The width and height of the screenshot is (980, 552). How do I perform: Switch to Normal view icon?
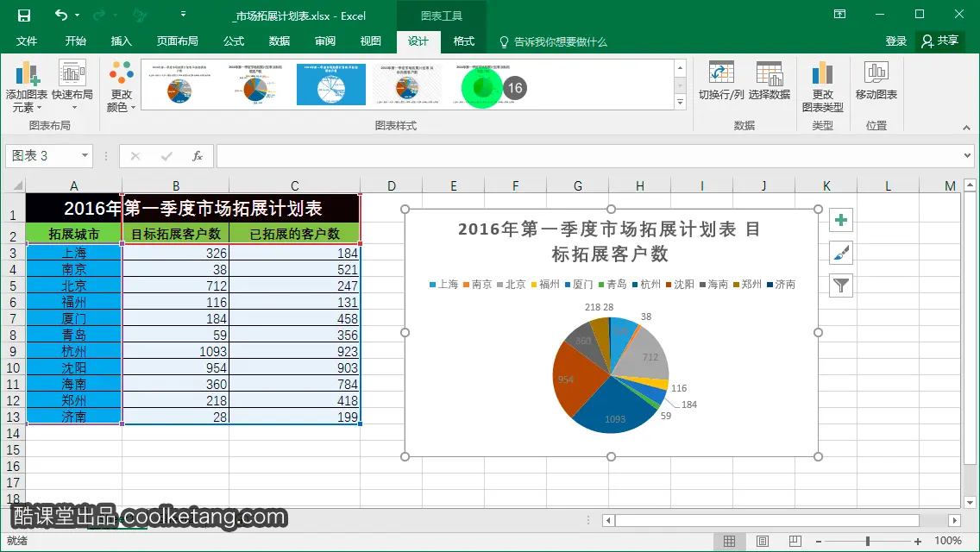(729, 542)
